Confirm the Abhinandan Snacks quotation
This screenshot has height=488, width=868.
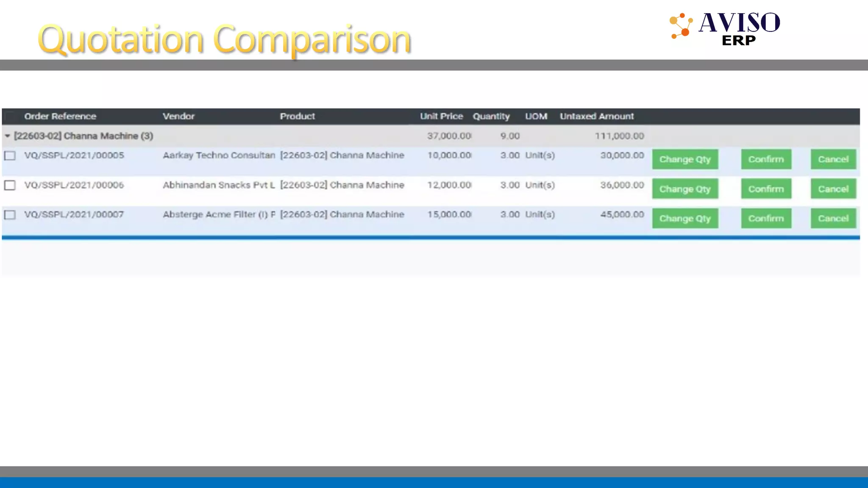click(765, 189)
